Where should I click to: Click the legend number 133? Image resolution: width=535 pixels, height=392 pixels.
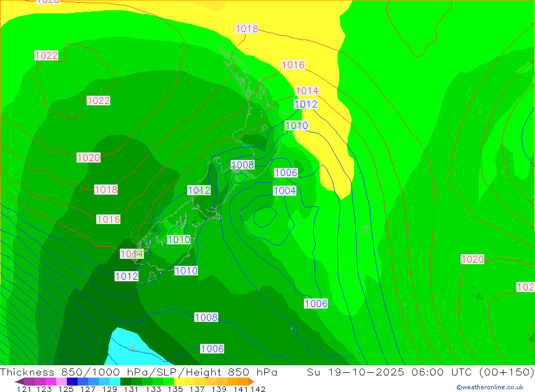point(153,389)
